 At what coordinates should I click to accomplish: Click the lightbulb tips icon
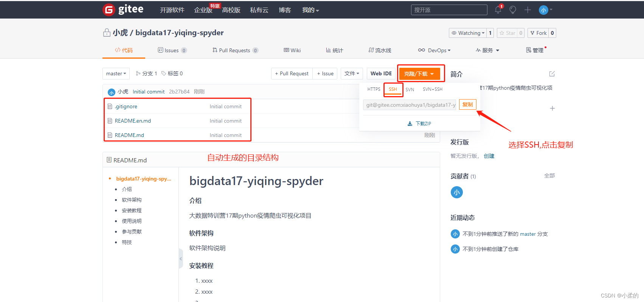pos(513,10)
